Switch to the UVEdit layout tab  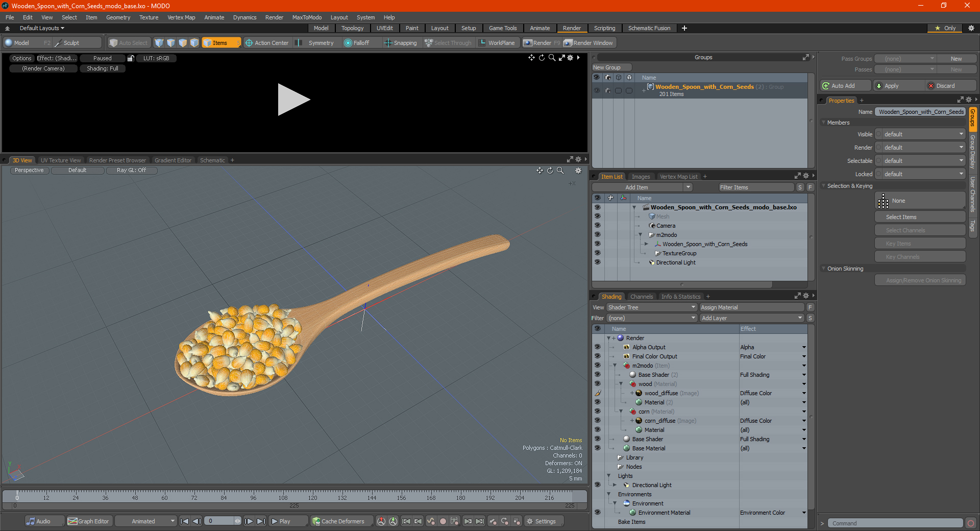click(x=384, y=28)
